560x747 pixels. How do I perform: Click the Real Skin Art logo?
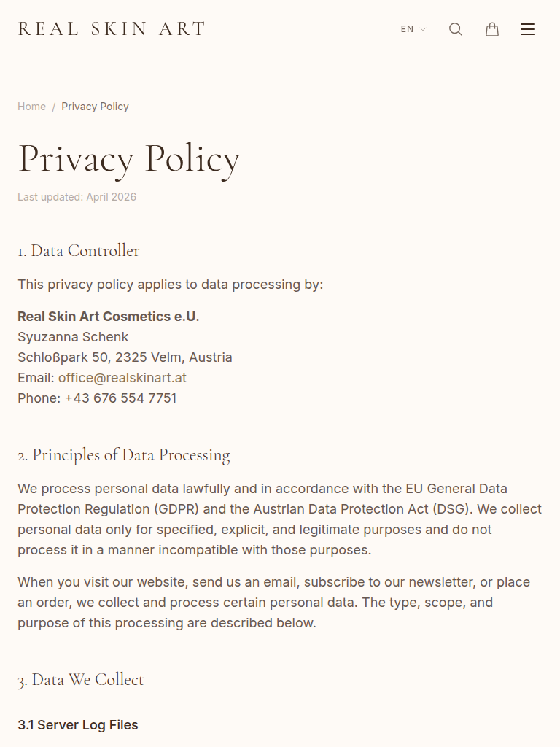[x=112, y=29]
